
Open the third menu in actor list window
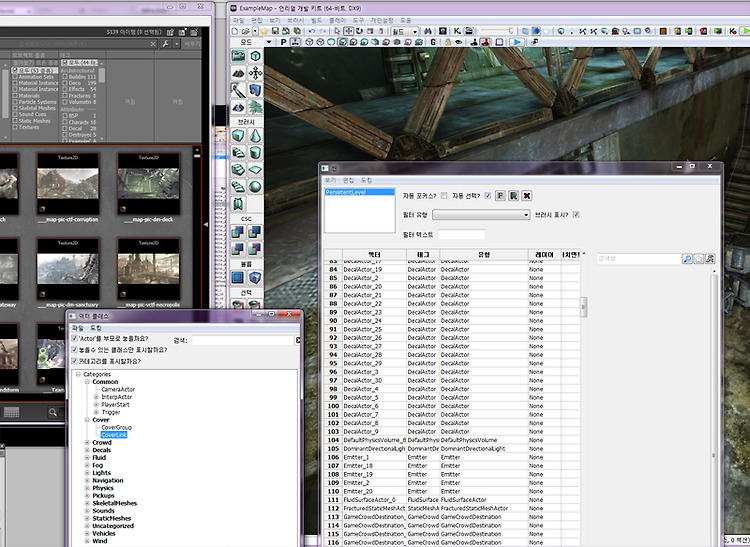coord(366,180)
